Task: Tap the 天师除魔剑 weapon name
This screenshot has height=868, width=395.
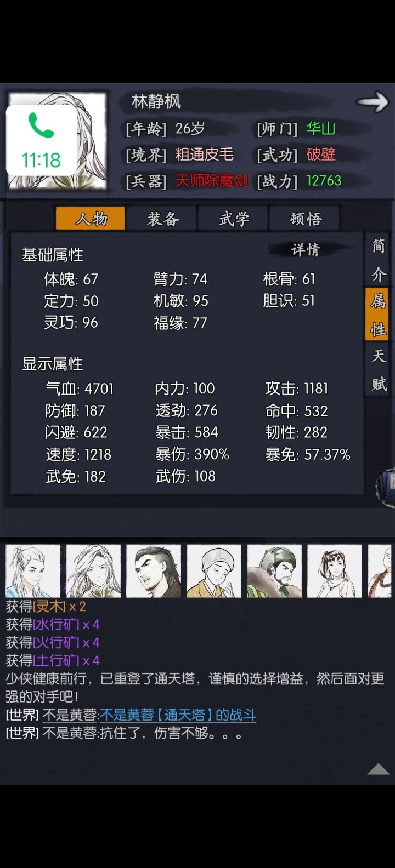Action: coord(211,181)
